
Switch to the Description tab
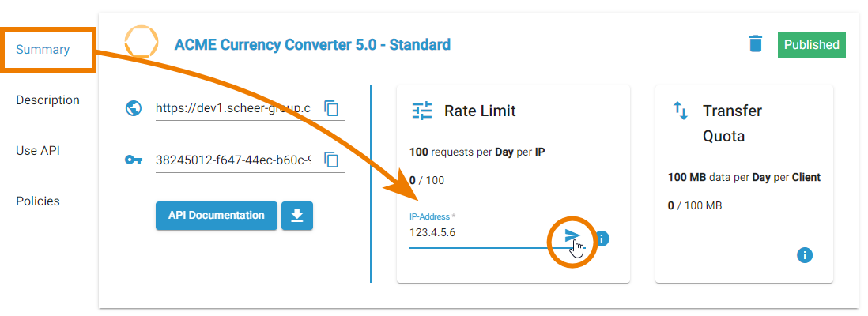point(47,100)
